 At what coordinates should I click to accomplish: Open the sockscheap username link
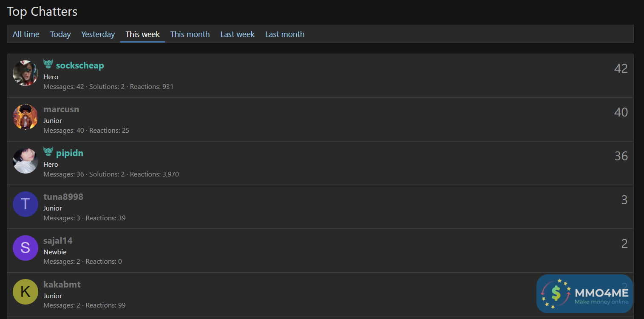click(x=80, y=66)
